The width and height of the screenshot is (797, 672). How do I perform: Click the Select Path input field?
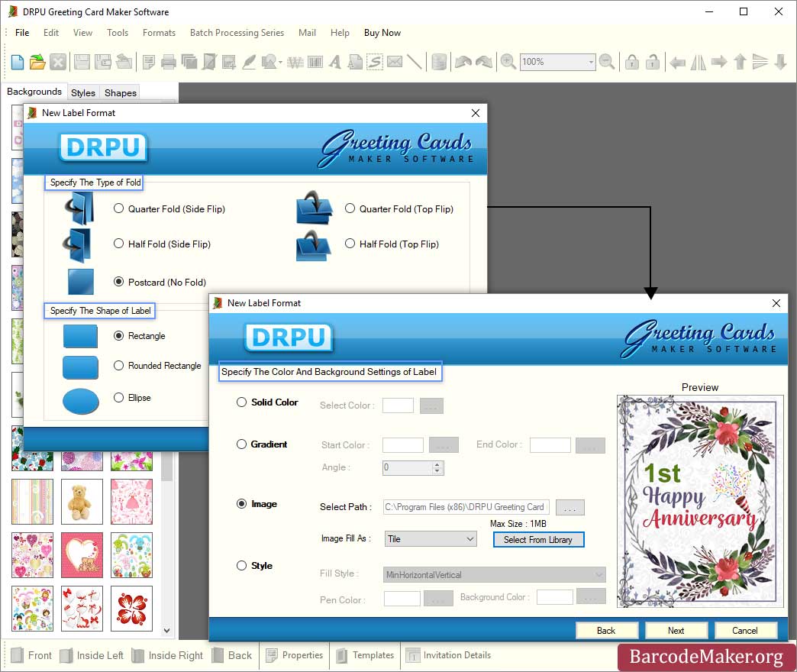pyautogui.click(x=466, y=507)
